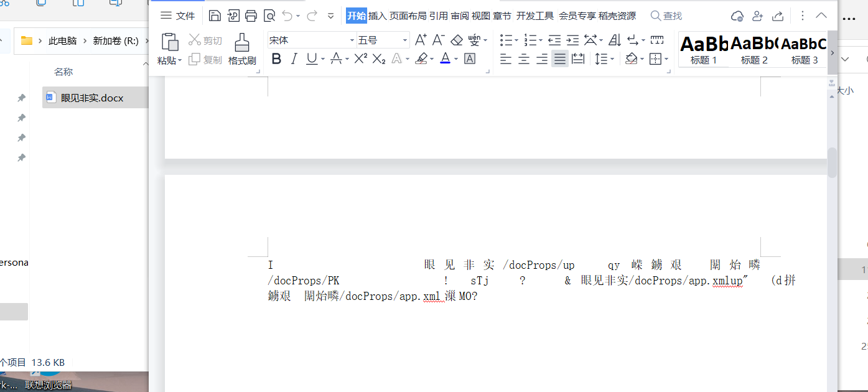Apply the 标题 3 heading style
The image size is (868, 392).
pos(804,50)
